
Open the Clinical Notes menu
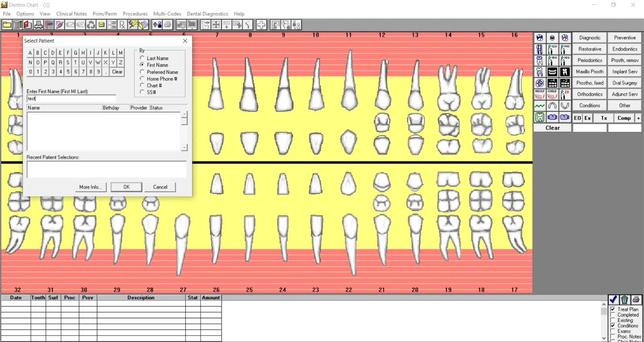click(x=71, y=14)
